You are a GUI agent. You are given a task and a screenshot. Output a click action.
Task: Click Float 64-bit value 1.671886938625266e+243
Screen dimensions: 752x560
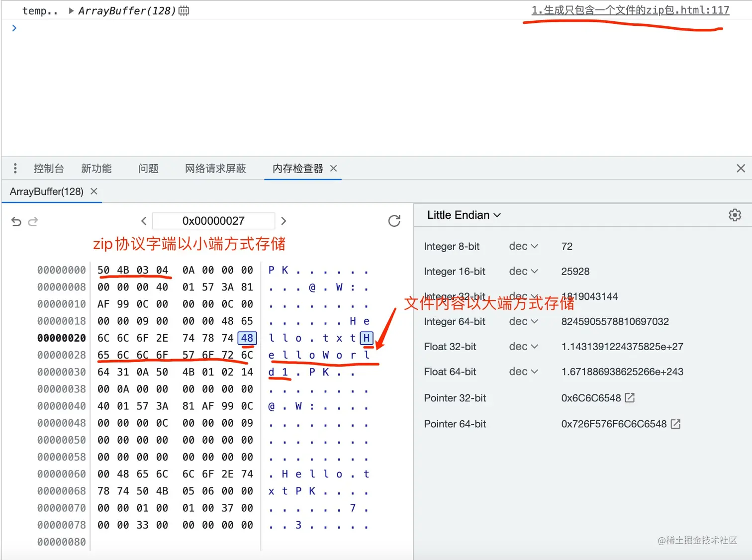coord(622,372)
